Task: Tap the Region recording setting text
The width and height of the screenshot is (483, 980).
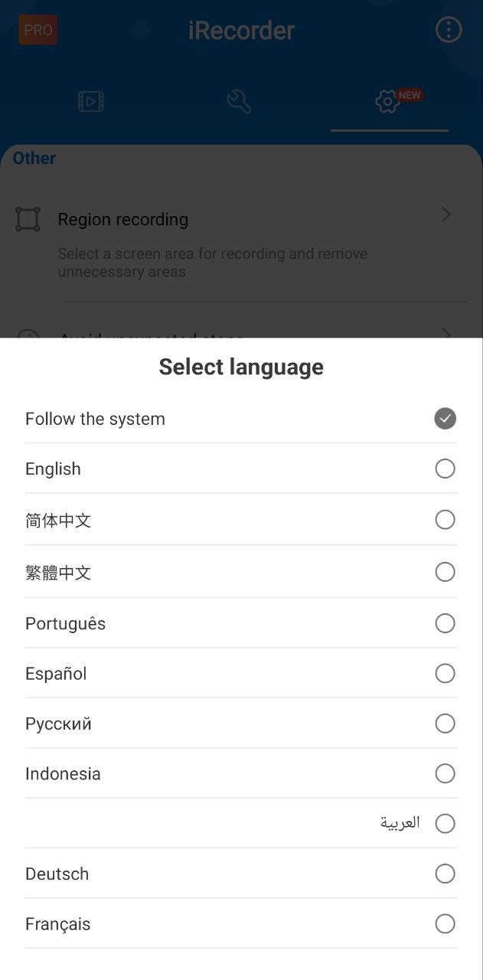Action: [x=123, y=220]
